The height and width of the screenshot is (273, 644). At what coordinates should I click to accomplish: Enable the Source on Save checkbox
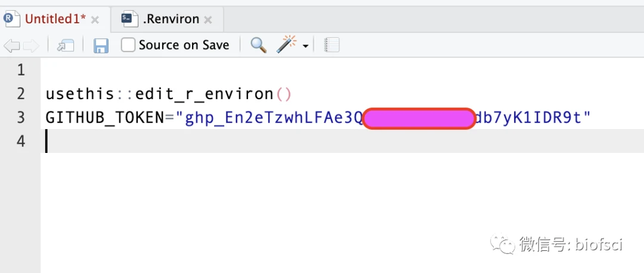pos(128,45)
